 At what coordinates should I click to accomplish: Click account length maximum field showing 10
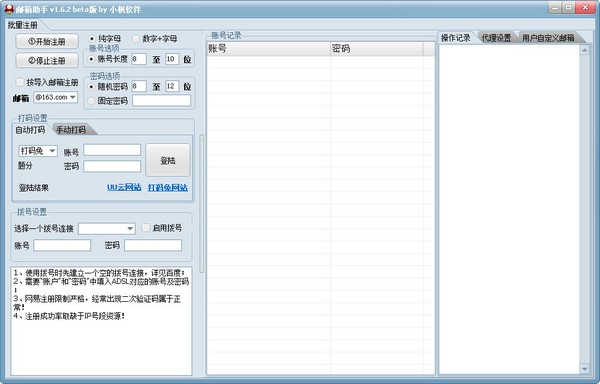pyautogui.click(x=172, y=59)
